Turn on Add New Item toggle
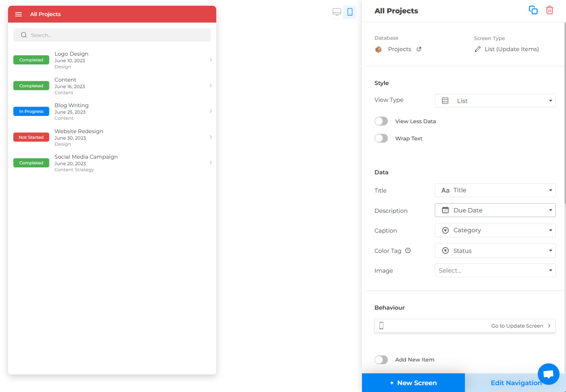 [381, 359]
